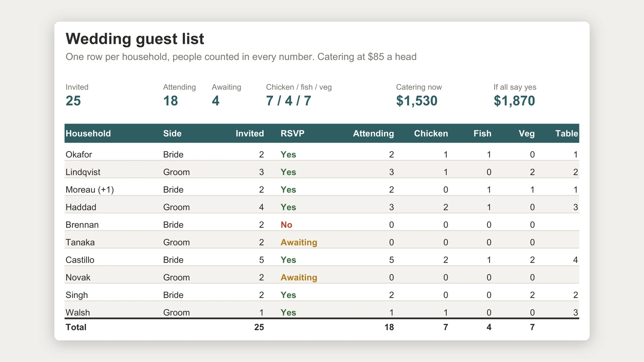The image size is (644, 362).
Task: Click the RSVP column header
Action: click(293, 133)
